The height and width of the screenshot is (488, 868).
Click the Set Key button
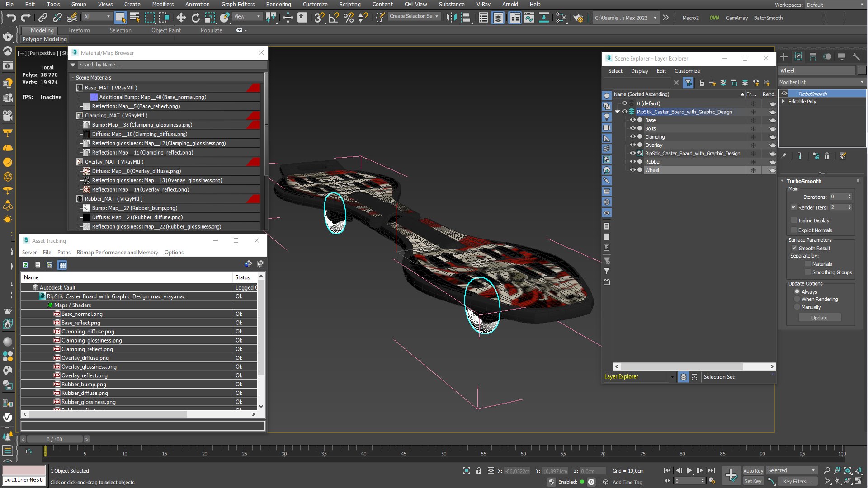point(753,481)
